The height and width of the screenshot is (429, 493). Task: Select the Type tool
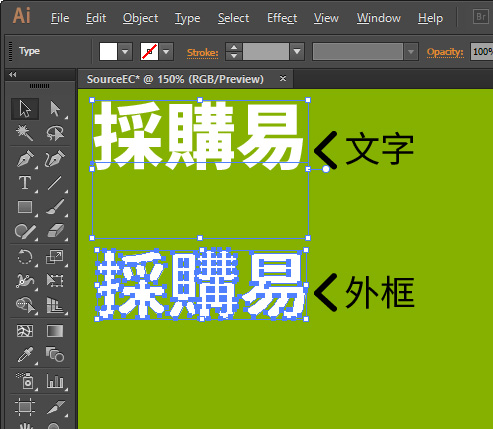pyautogui.click(x=25, y=183)
